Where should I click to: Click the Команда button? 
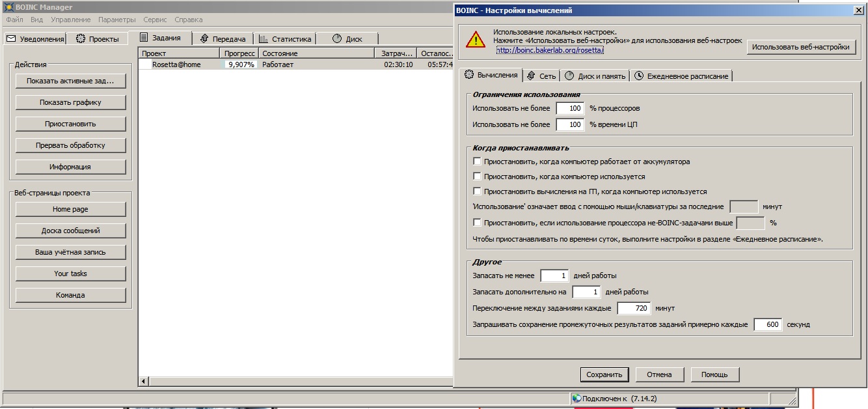tap(70, 295)
